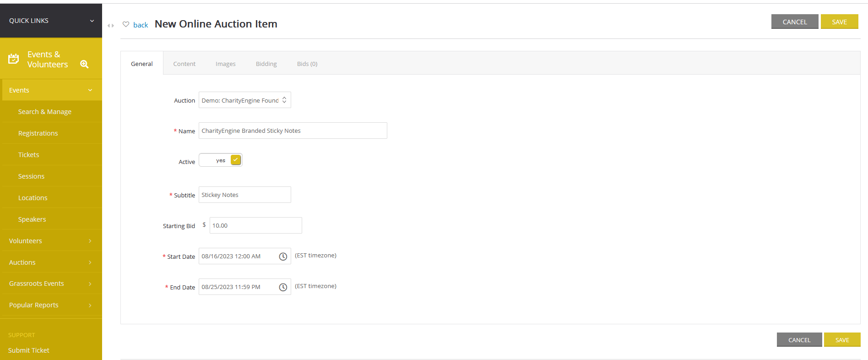This screenshot has height=360, width=868.
Task: Click into the Name input field
Action: 293,131
